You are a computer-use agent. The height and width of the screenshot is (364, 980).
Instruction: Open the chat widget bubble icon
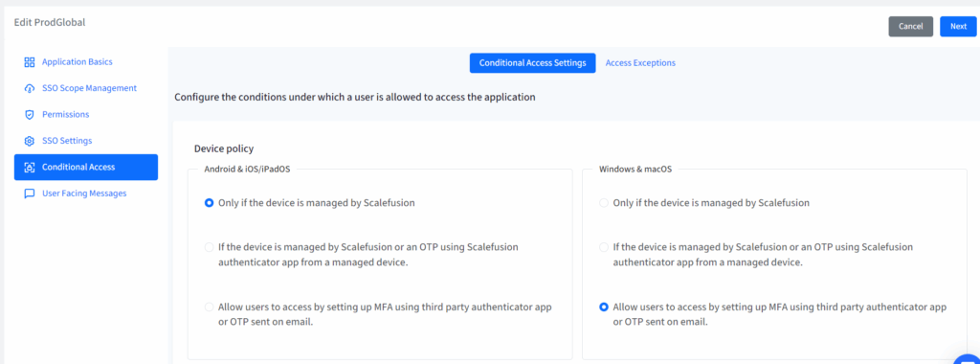click(968, 359)
